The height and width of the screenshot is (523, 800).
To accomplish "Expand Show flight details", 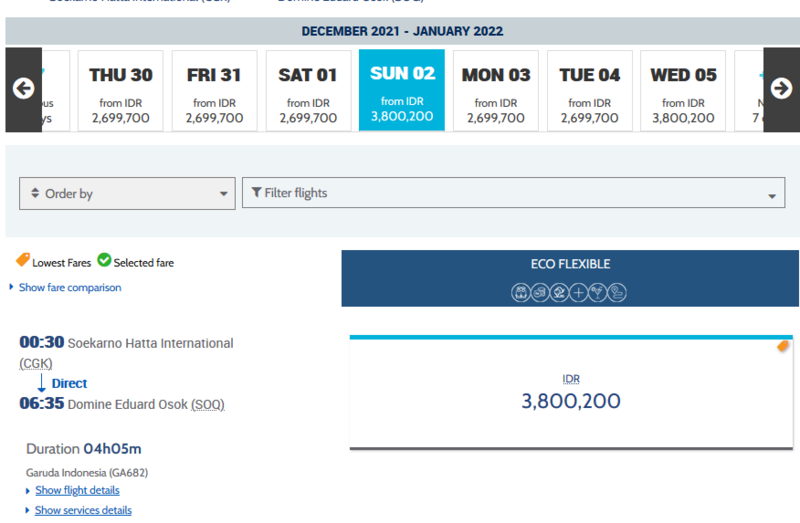I will coord(77,490).
